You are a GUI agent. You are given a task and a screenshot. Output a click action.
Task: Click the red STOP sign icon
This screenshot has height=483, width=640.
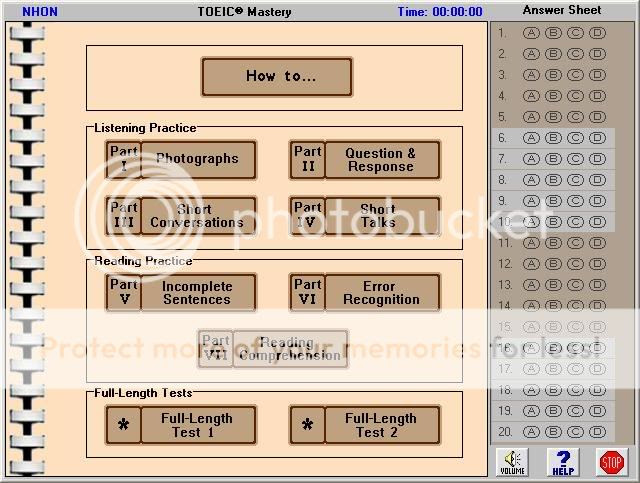tap(611, 462)
